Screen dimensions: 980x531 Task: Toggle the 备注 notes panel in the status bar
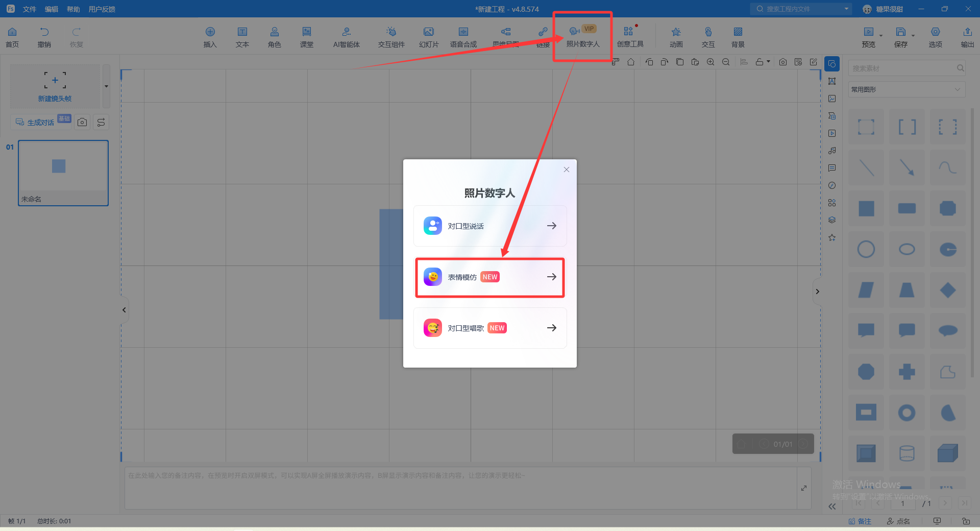click(x=860, y=521)
